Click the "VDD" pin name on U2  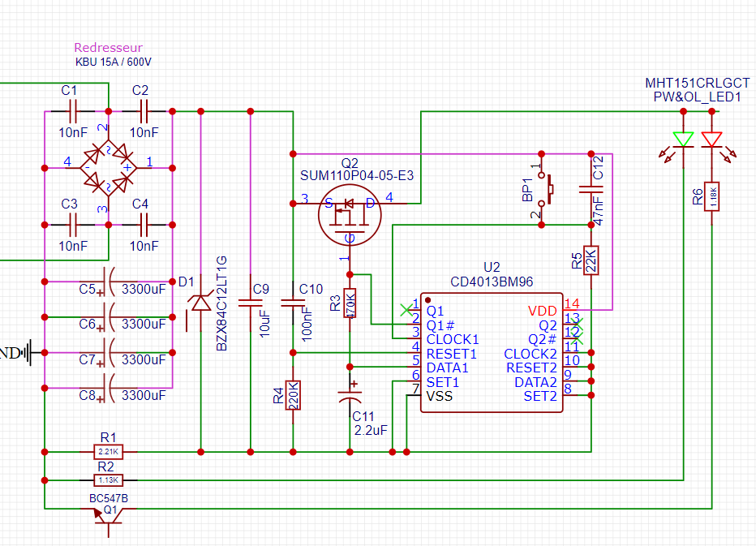click(x=543, y=311)
